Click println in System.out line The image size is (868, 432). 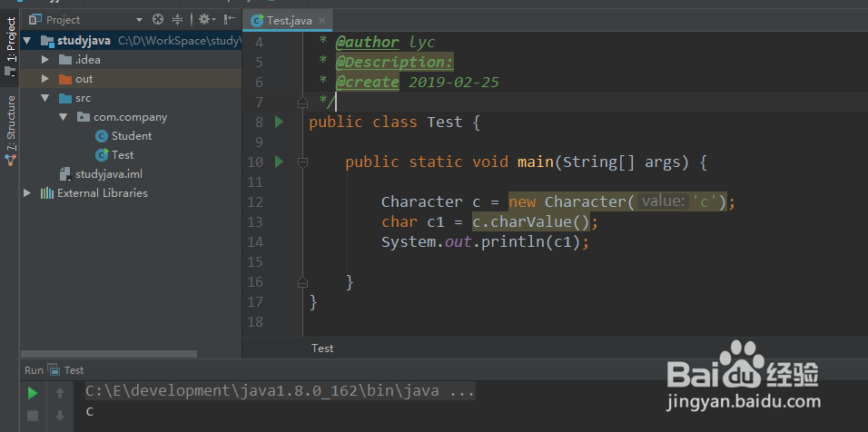513,242
